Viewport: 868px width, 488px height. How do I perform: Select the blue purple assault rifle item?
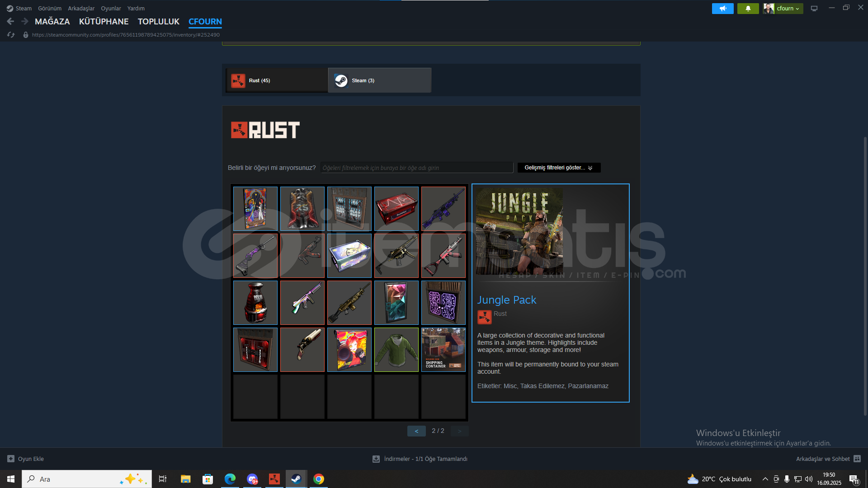pos(443,209)
